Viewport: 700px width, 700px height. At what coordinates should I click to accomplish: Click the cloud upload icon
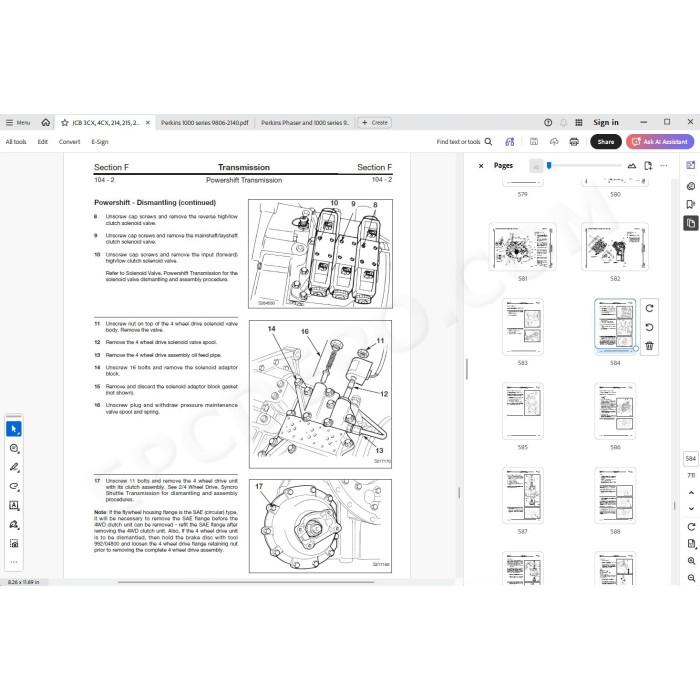(554, 142)
